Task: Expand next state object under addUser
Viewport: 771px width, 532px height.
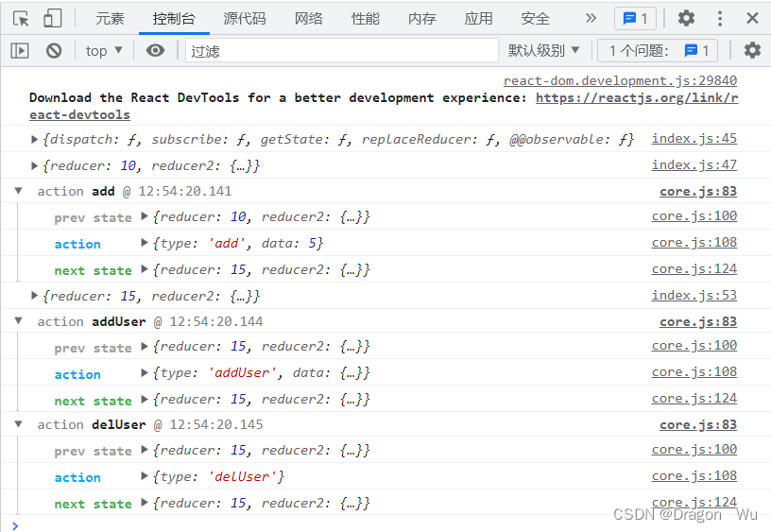Action: point(145,400)
